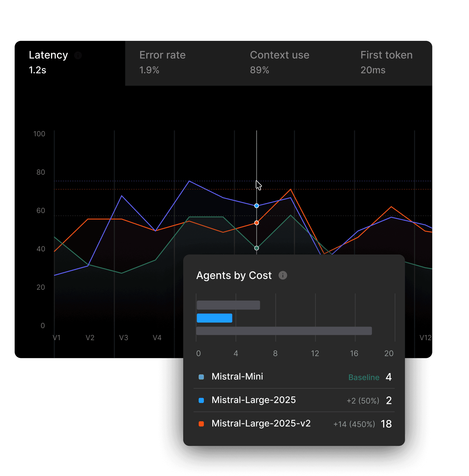Click the Mistral-Mini color swatch
The height and width of the screenshot is (476, 469).
(x=201, y=377)
